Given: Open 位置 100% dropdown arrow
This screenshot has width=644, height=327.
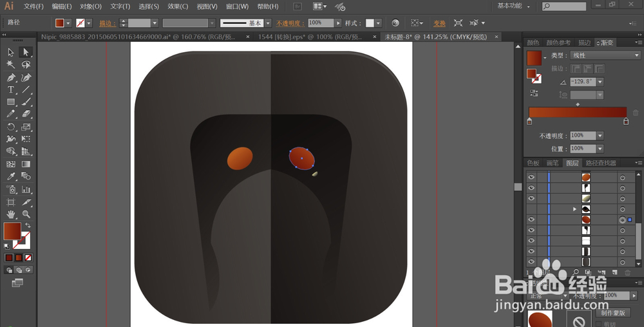Looking at the screenshot, I should click(x=600, y=149).
